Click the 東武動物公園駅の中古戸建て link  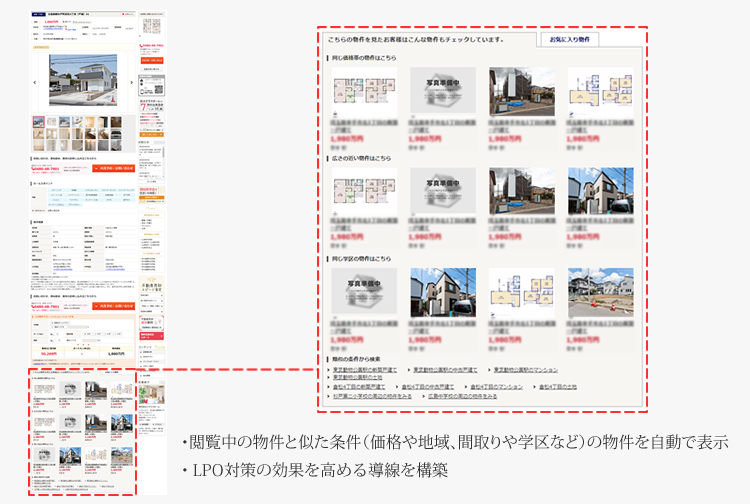pos(445,369)
